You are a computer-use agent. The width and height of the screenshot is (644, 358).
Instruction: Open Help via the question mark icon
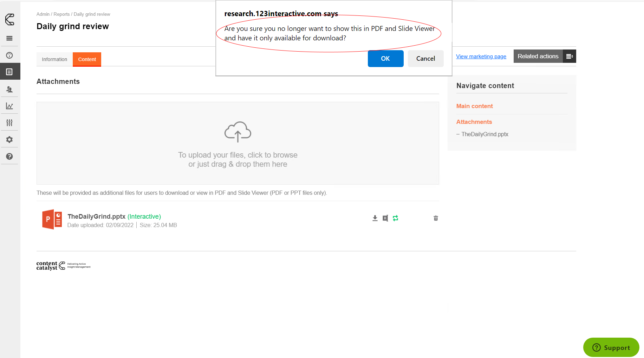click(x=9, y=156)
